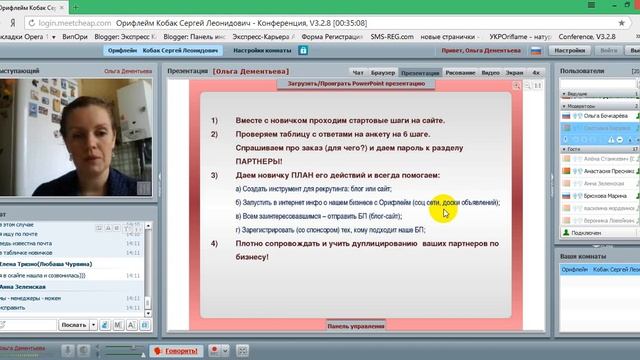
Task: Click the pause icon on the webcam video
Action: click(143, 188)
